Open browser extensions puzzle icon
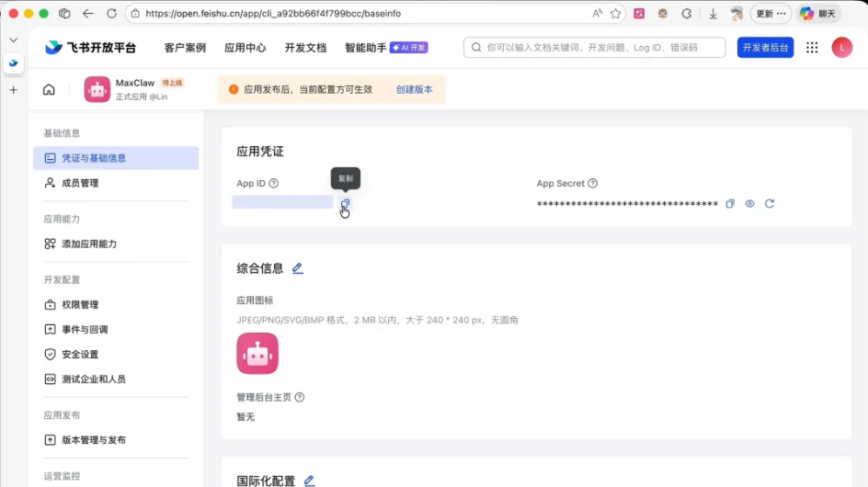The width and height of the screenshot is (868, 487). (x=687, y=13)
